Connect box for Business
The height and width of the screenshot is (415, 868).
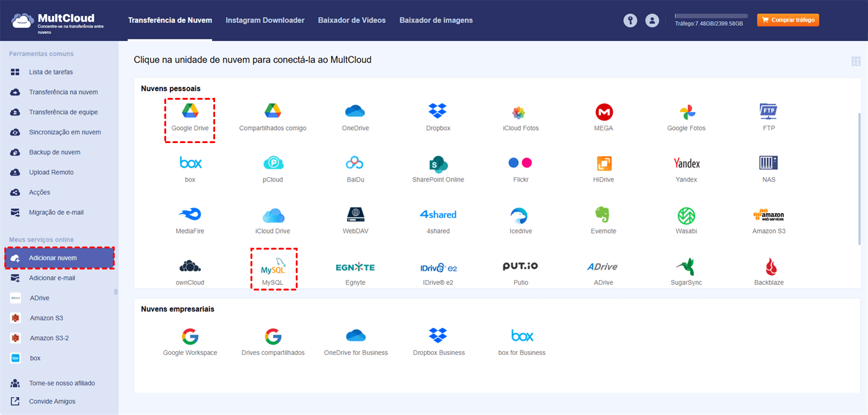(522, 336)
